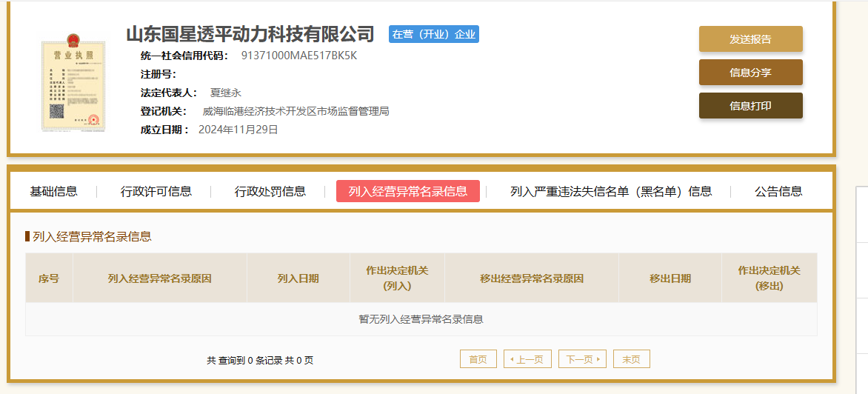Select credit code 91371000MAE517BK5K
868x394 pixels.
[299, 56]
